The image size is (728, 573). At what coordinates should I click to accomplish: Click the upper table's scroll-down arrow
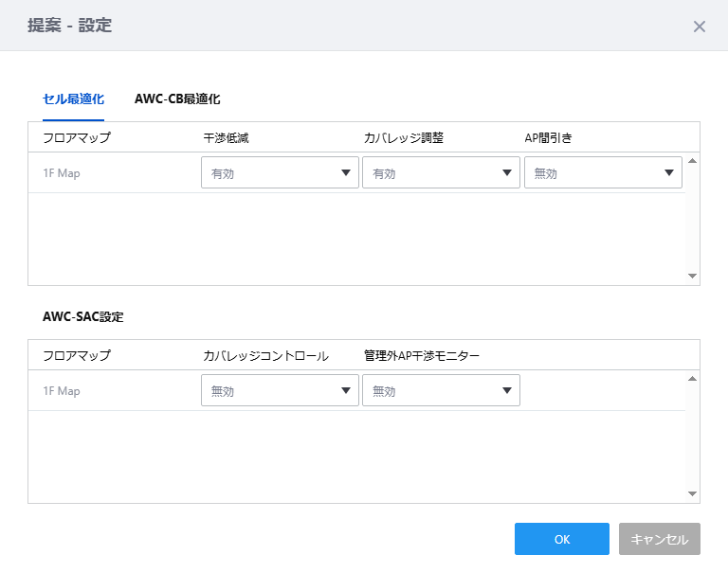point(692,276)
